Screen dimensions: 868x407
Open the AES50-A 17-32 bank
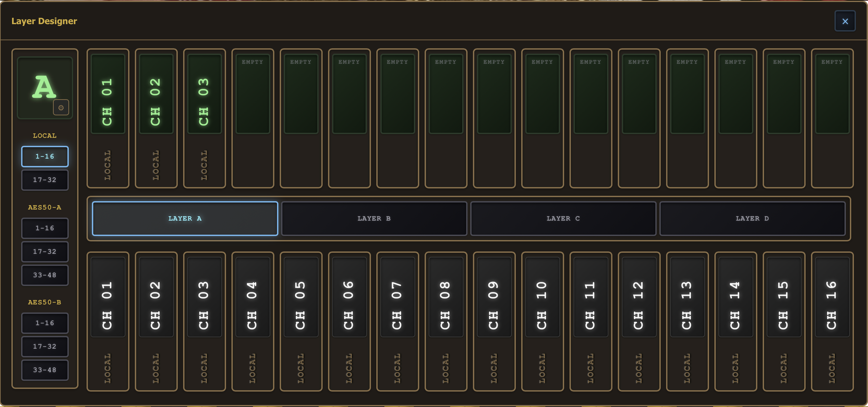(45, 252)
